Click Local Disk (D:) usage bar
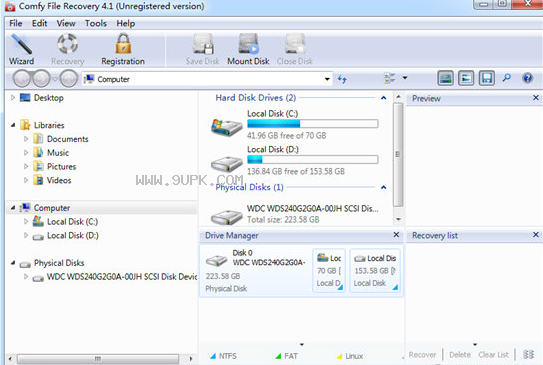The height and width of the screenshot is (365, 543). [313, 159]
